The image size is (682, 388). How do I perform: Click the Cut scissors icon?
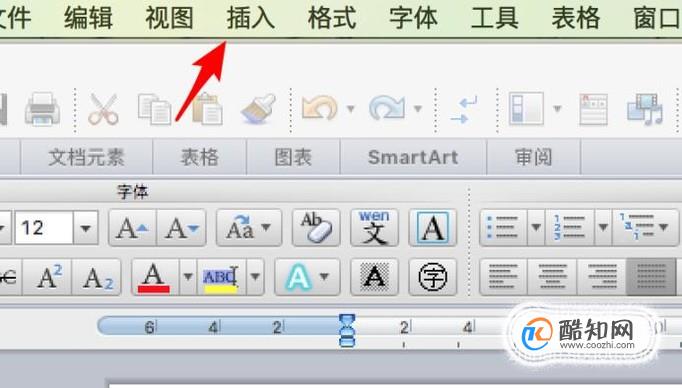click(x=103, y=109)
